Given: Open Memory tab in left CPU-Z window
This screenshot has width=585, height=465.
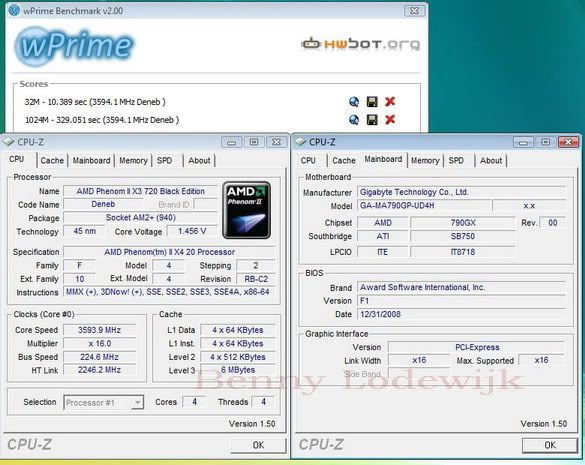Looking at the screenshot, I should tap(133, 160).
